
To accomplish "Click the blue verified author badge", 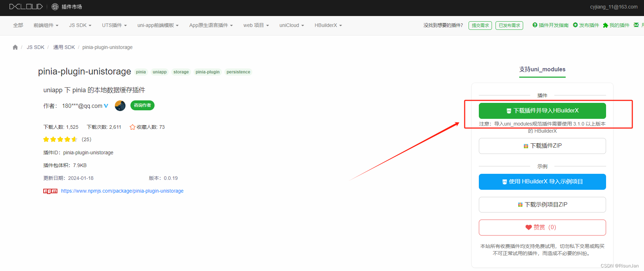I will (x=106, y=106).
